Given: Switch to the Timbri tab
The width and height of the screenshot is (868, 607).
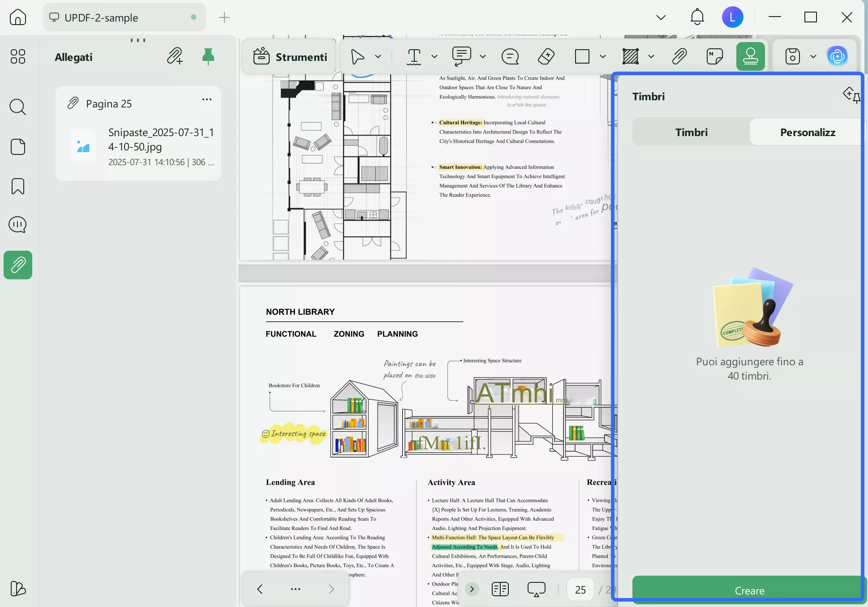Looking at the screenshot, I should (x=691, y=133).
